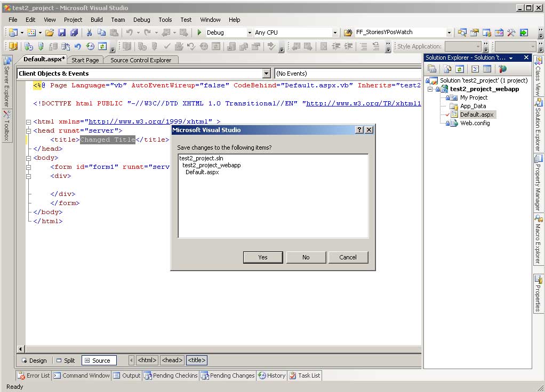This screenshot has height=392, width=545.
Task: Select Web.config in Solution Explorer
Action: pos(475,123)
